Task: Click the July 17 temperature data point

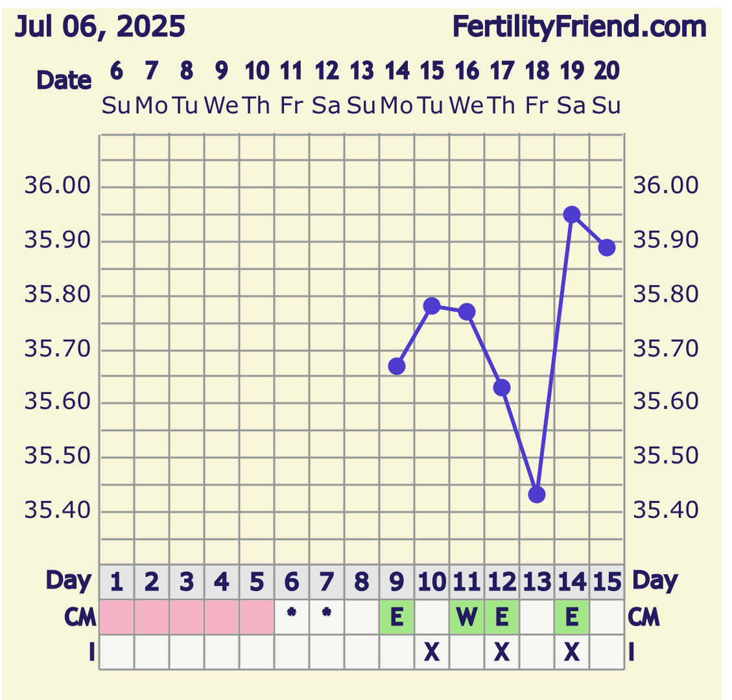Action: (501, 388)
